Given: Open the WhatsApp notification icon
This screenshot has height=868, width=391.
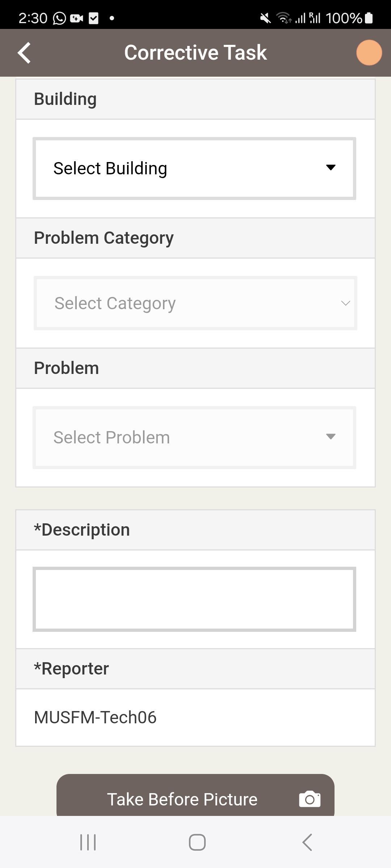Looking at the screenshot, I should click(x=59, y=18).
